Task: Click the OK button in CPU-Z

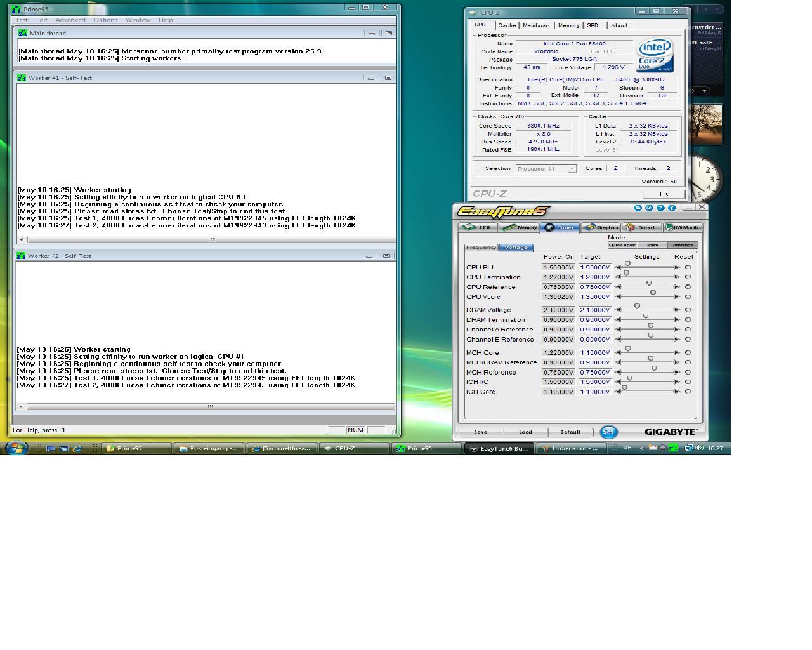Action: [x=664, y=194]
